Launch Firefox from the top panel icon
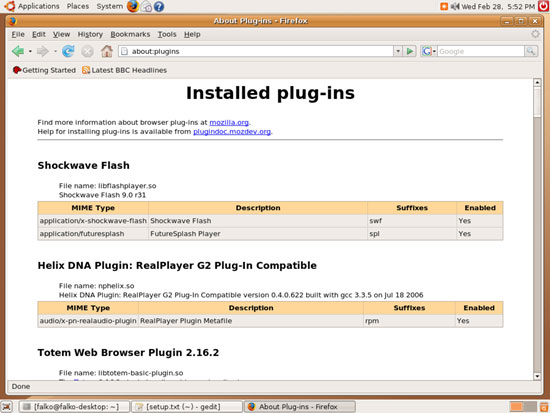Image resolution: width=550 pixels, height=413 pixels. [x=133, y=6]
